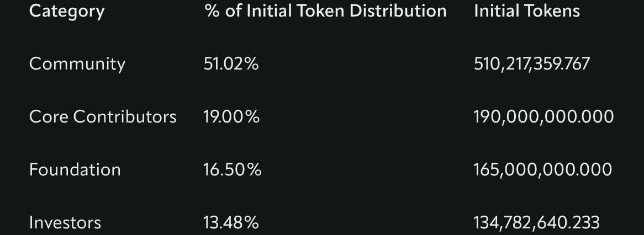Select the 19.00% percentage cell
644x235 pixels.
pos(231,116)
